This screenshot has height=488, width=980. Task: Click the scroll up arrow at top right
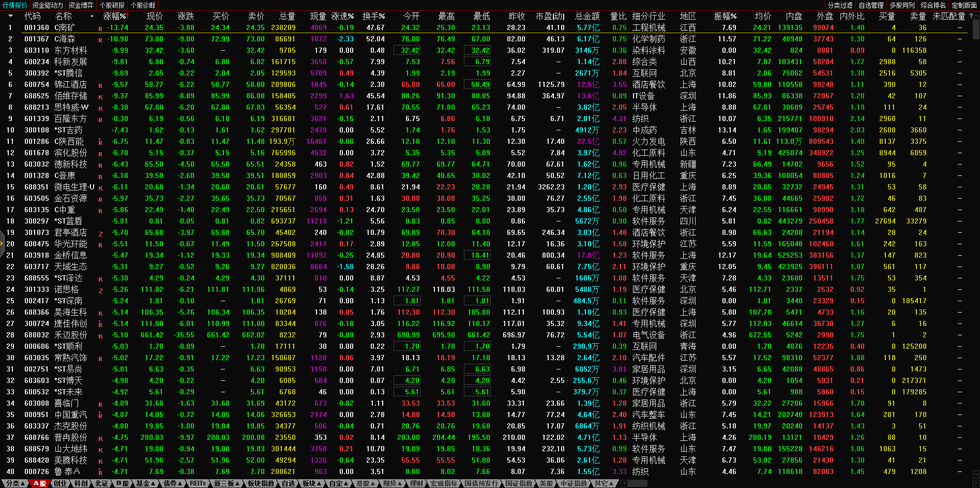pos(975,17)
